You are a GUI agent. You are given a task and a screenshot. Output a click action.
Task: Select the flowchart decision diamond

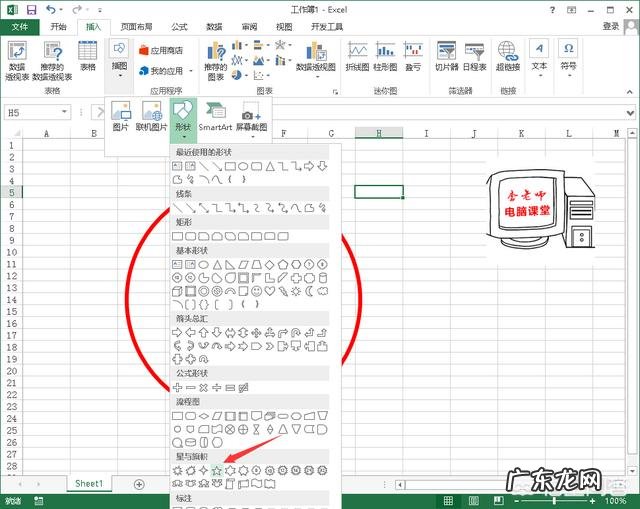204,416
